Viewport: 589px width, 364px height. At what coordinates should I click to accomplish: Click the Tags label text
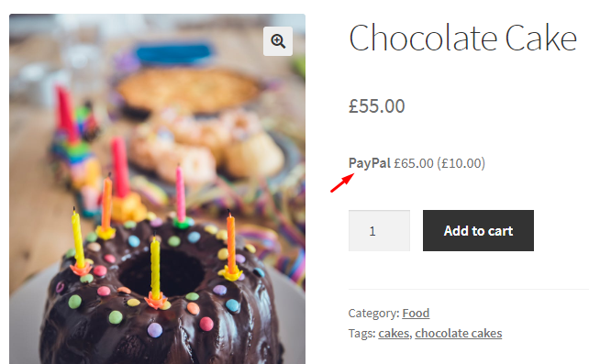361,333
